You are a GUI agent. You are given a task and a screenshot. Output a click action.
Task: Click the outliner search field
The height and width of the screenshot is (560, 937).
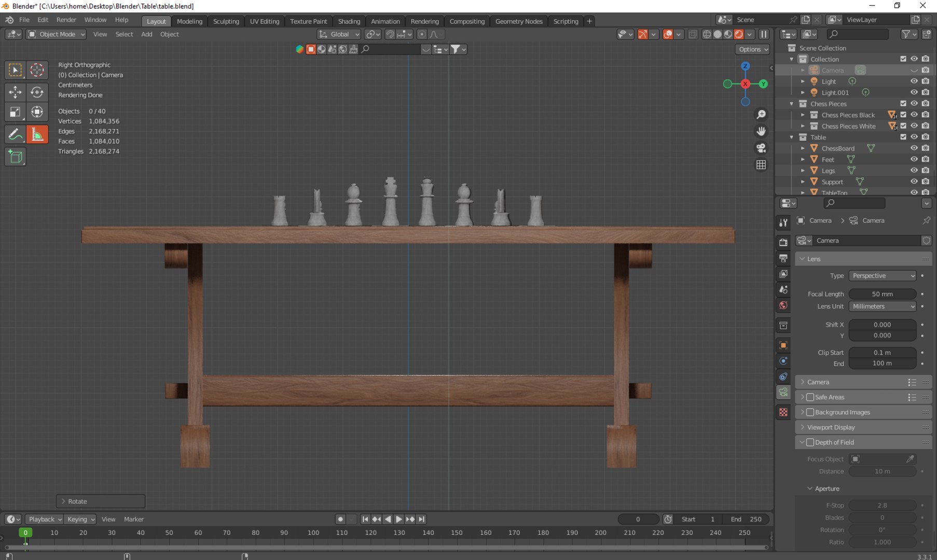858,34
